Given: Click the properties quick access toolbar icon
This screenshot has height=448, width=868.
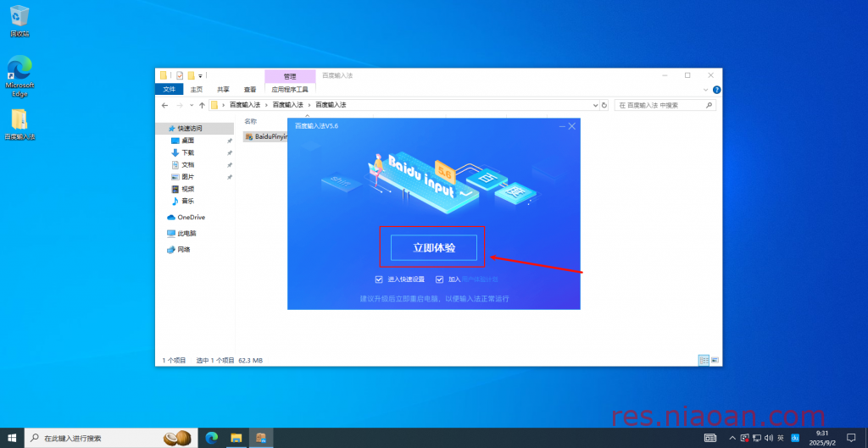Looking at the screenshot, I should 180,75.
